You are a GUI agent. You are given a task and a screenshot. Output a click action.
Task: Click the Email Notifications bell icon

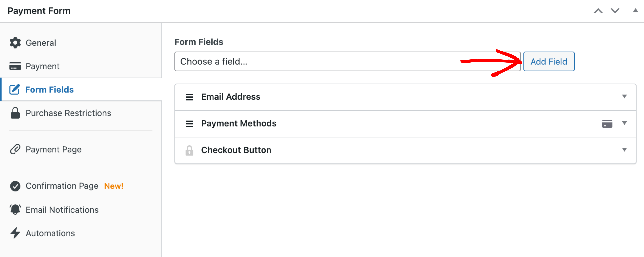(x=15, y=210)
